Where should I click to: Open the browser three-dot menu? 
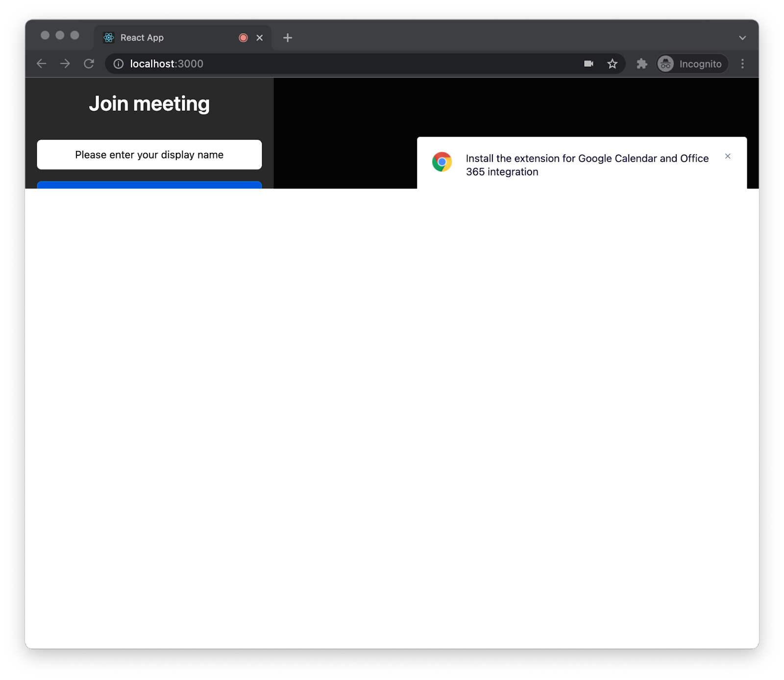(x=742, y=64)
